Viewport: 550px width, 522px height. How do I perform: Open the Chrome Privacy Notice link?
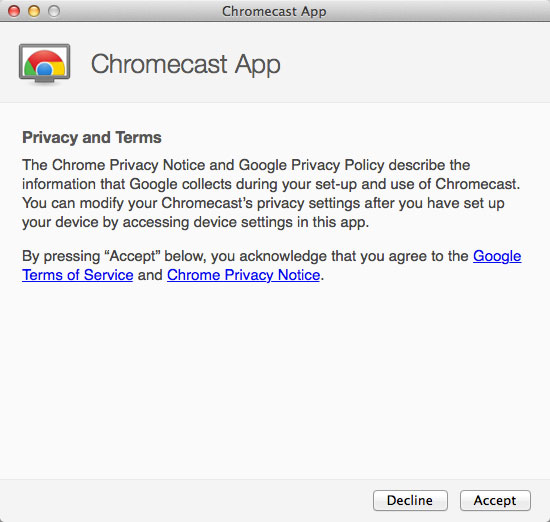point(243,275)
